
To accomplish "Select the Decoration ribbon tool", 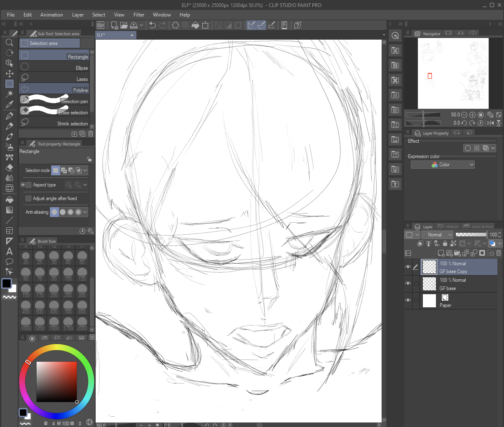I will coord(9,157).
